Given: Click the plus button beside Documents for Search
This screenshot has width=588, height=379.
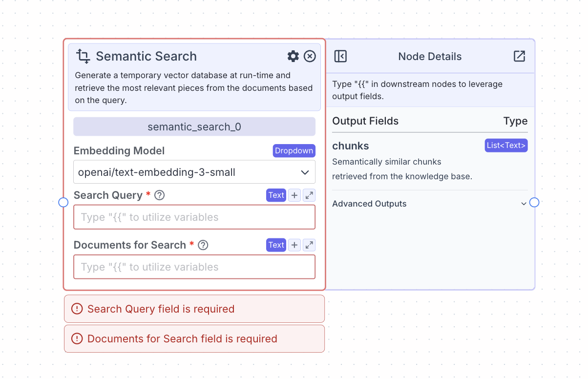Looking at the screenshot, I should coord(294,245).
